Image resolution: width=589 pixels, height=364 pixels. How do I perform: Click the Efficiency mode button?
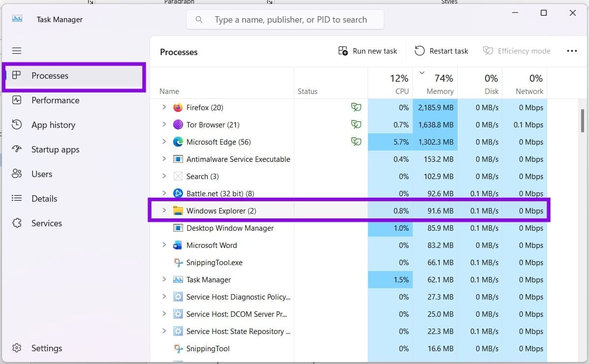(517, 51)
